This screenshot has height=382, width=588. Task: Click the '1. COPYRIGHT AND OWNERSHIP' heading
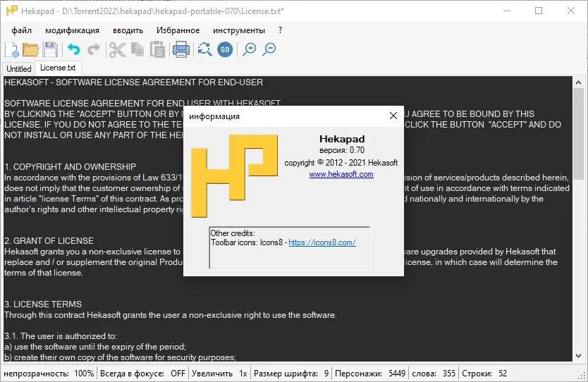(70, 167)
